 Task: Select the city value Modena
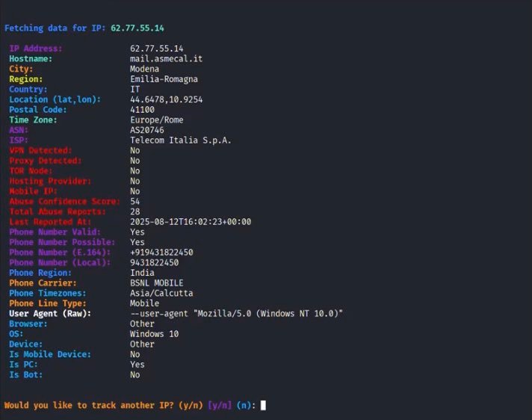pos(144,69)
